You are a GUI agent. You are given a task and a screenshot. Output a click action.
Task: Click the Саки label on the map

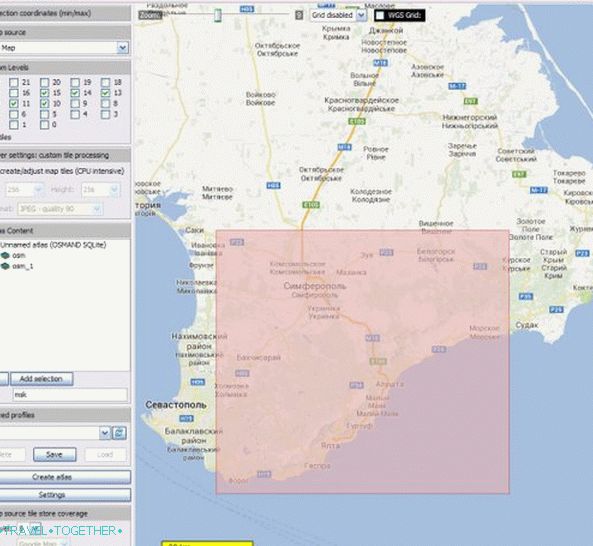click(195, 230)
